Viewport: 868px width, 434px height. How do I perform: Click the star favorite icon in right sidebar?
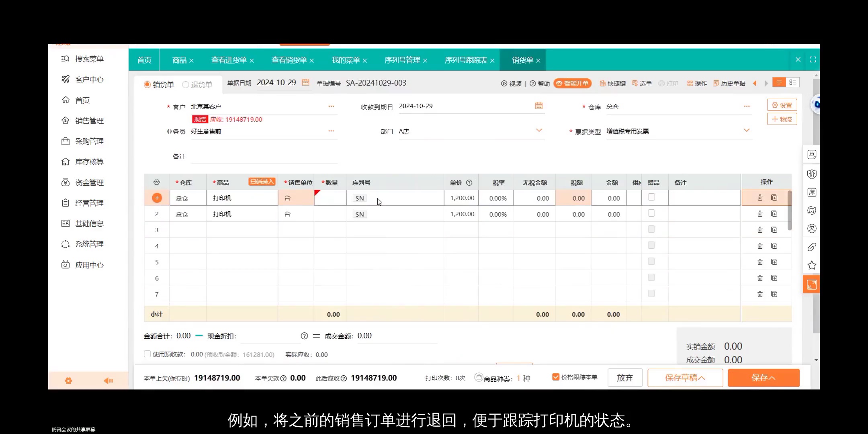812,265
